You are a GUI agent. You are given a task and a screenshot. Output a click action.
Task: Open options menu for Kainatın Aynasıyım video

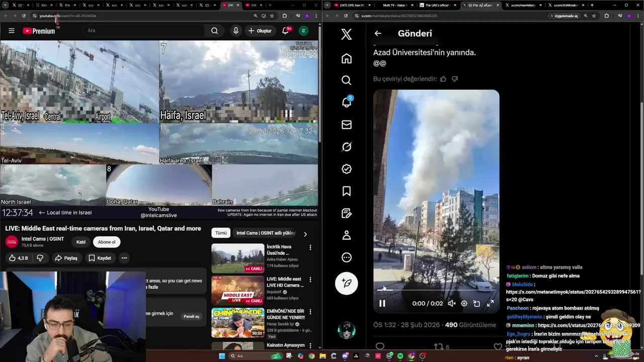tap(310, 346)
